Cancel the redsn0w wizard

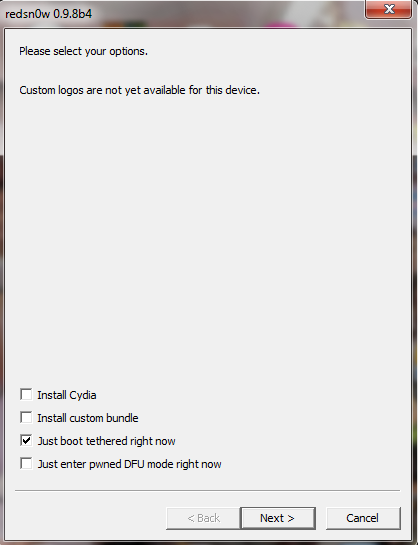(363, 518)
